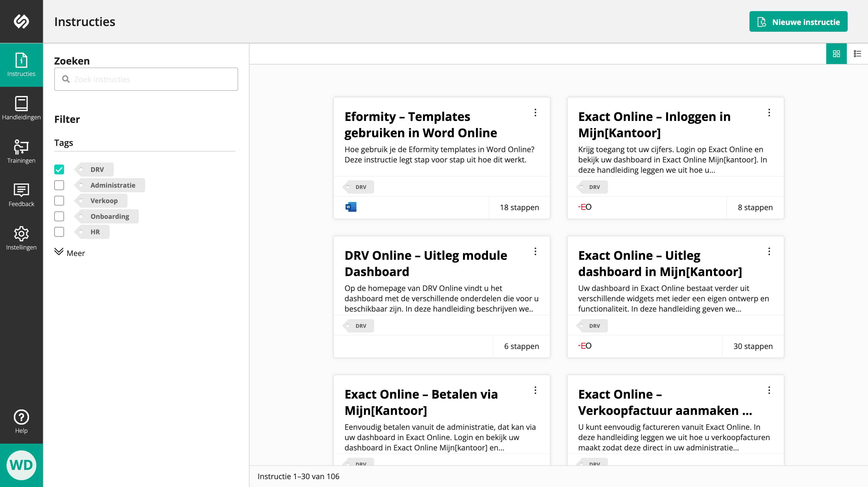The width and height of the screenshot is (868, 487).
Task: Open Instellingen gear icon
Action: (21, 234)
